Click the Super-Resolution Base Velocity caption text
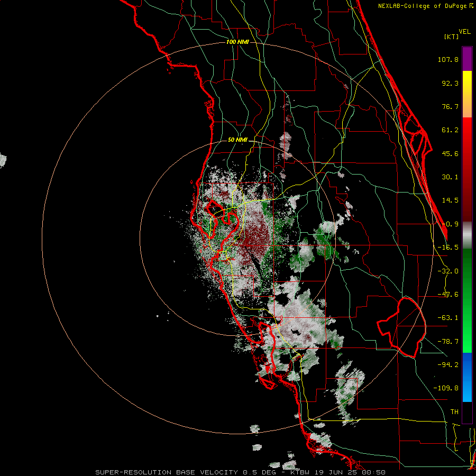Image resolution: width=476 pixels, height=476 pixels. pyautogui.click(x=241, y=472)
